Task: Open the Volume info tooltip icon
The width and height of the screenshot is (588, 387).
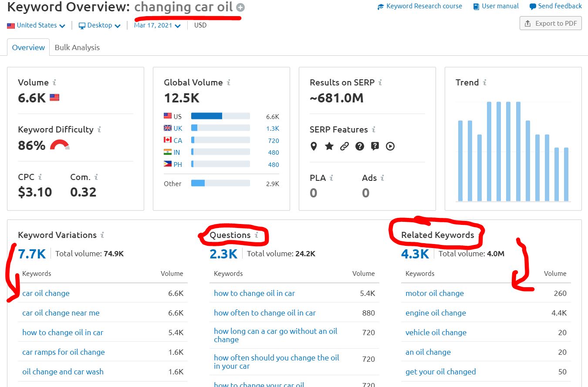Action: pos(54,82)
